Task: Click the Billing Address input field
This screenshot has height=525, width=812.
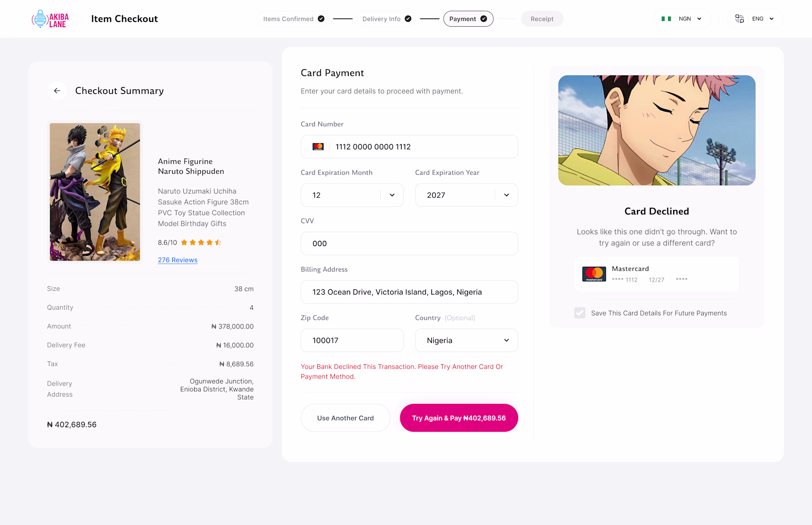Action: 409,292
